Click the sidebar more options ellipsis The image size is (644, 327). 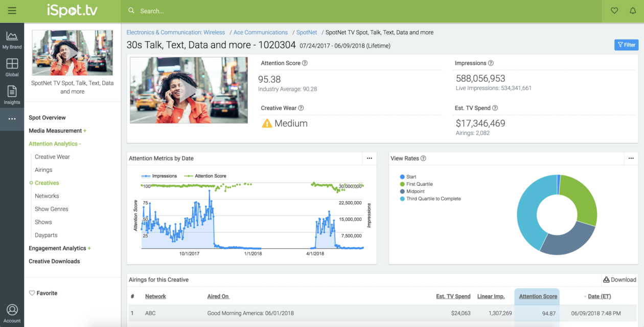tap(12, 119)
